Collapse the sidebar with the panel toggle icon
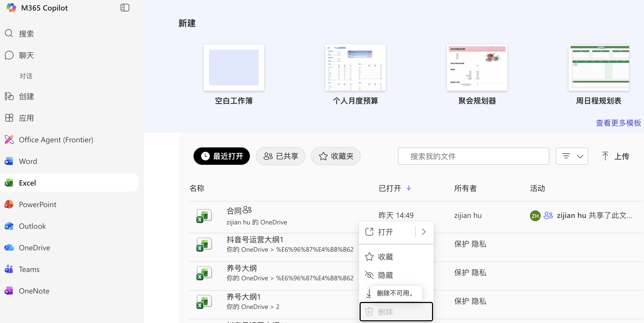The image size is (644, 323). pyautogui.click(x=125, y=8)
